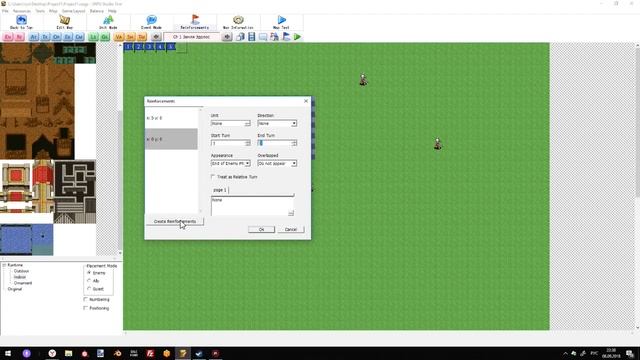Click the blue save floppy icon
This screenshot has height=360, width=640.
click(251, 37)
